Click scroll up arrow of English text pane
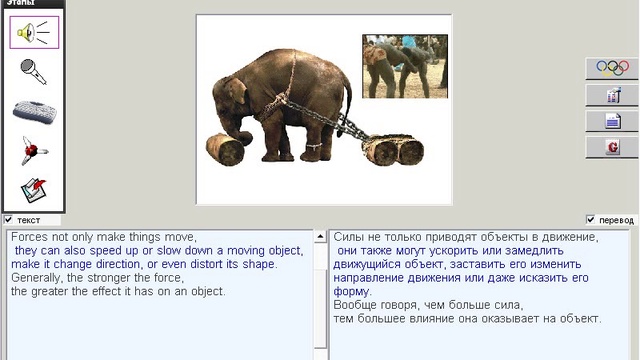640x360 pixels. coord(320,236)
